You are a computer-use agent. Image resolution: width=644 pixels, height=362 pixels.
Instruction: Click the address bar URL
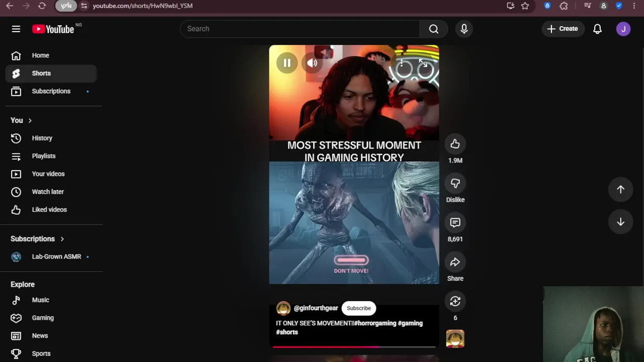(142, 6)
